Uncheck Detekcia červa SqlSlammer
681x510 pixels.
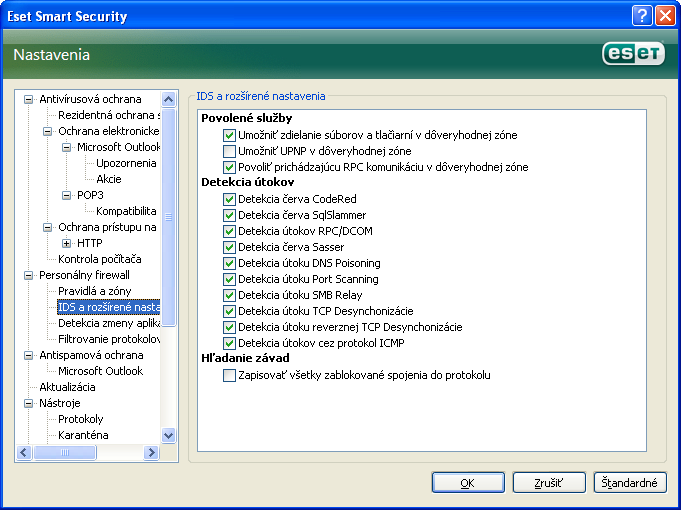tap(229, 215)
